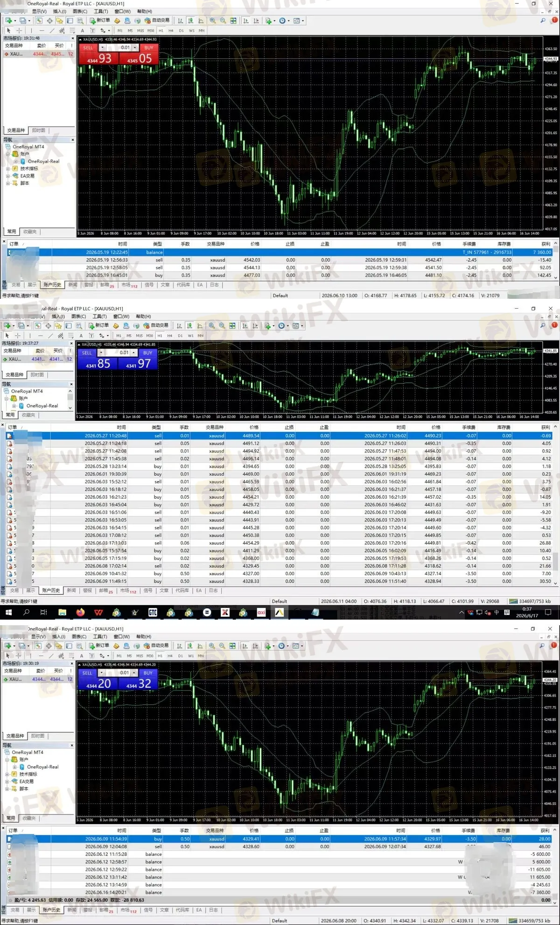Toggle 自动交易 in the topmost MT4 window
Screen dimensions: 560x925
157,21
